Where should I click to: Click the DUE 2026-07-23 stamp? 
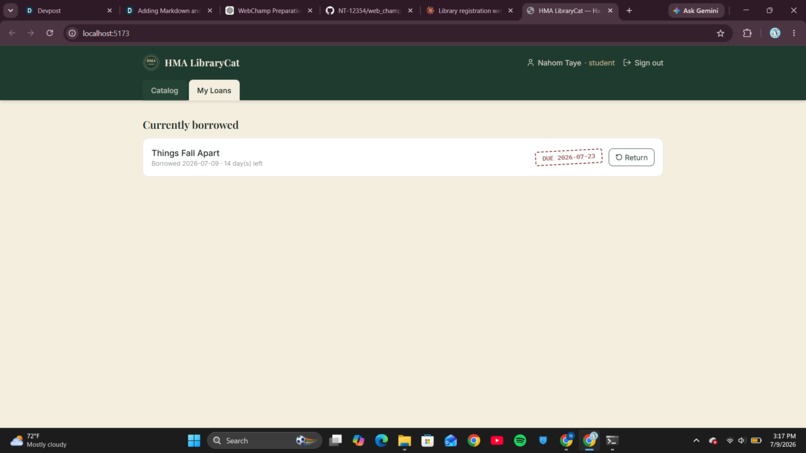pyautogui.click(x=569, y=157)
